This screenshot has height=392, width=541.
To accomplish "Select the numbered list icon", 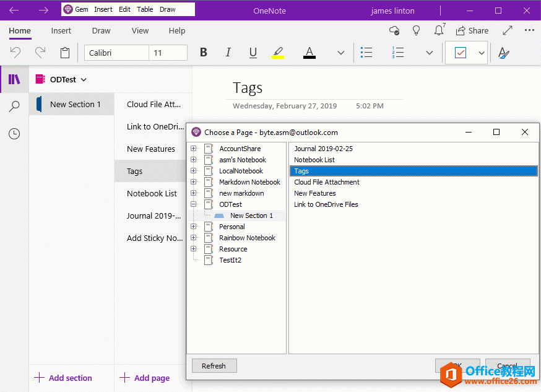I will 398,53.
